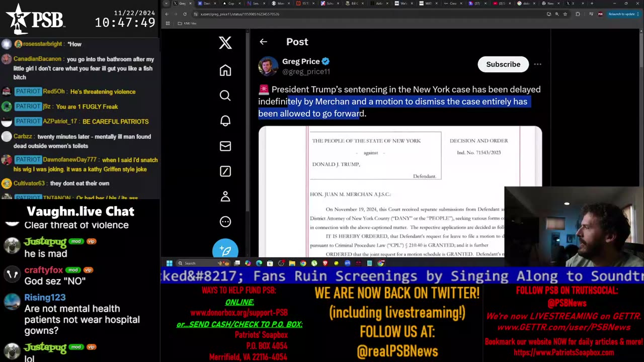
Task: Open Messages envelope icon
Action: [x=225, y=146]
